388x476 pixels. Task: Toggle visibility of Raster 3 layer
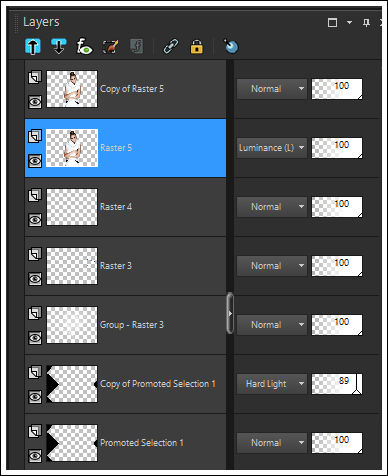35,279
